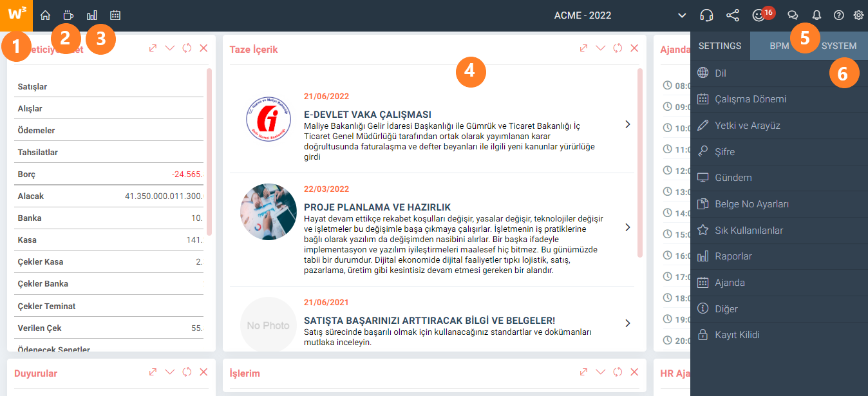Collapse the Duyurular panel with chevron

(170, 372)
